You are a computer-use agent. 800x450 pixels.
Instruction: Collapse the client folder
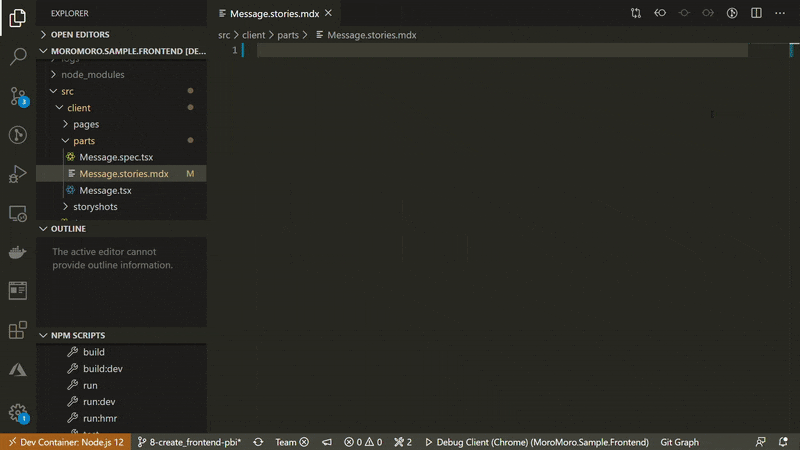pyautogui.click(x=121, y=108)
